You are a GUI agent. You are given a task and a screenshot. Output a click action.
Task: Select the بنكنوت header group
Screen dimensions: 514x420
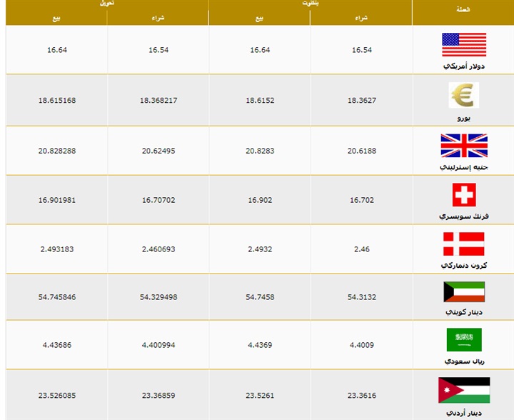point(310,4)
